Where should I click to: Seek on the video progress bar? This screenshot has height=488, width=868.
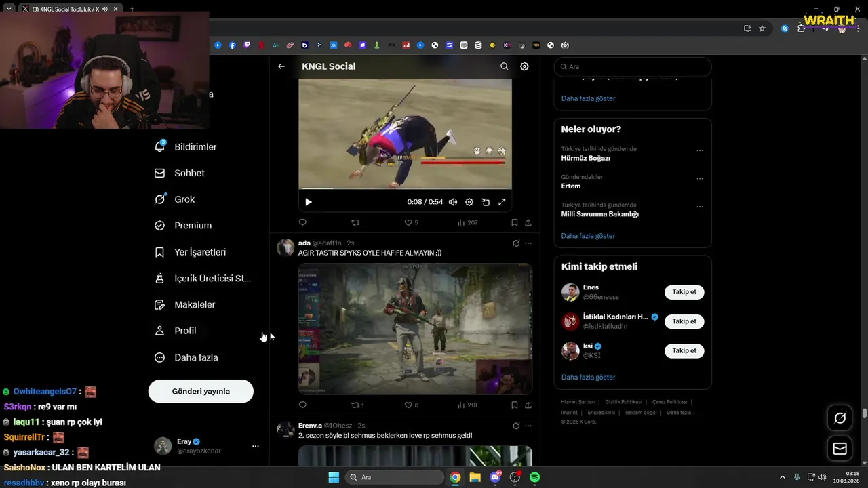[x=405, y=188]
